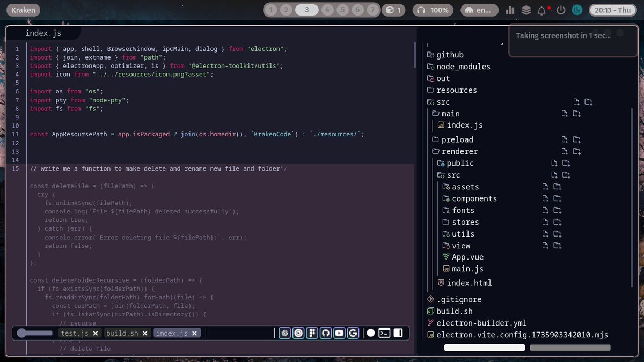Close the test.js tab
Image resolution: width=644 pixels, height=362 pixels.
click(96, 333)
